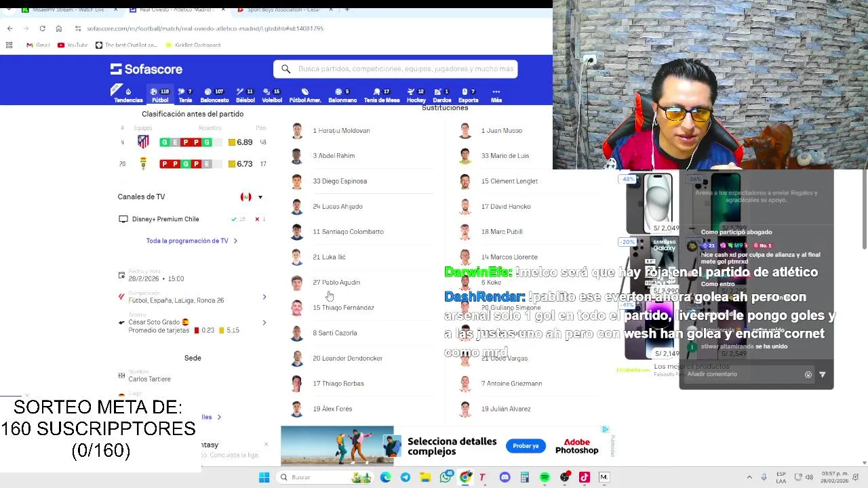Open player Julián Alvarez
Image resolution: width=868 pixels, height=488 pixels.
506,409
